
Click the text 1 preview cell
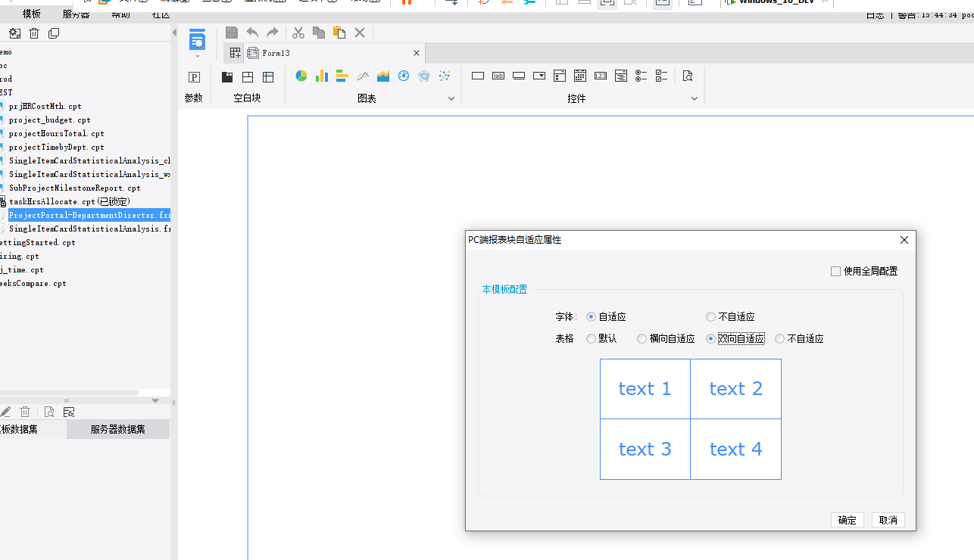[x=645, y=389]
